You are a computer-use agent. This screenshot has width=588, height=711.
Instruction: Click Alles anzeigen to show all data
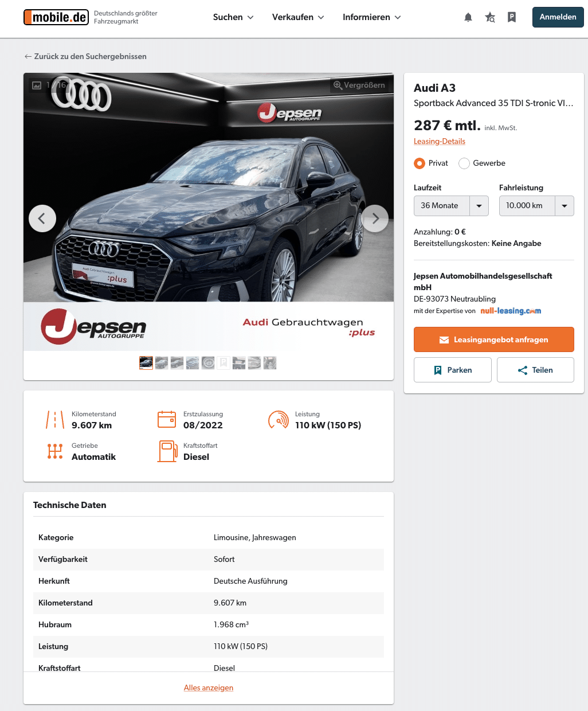click(x=209, y=688)
